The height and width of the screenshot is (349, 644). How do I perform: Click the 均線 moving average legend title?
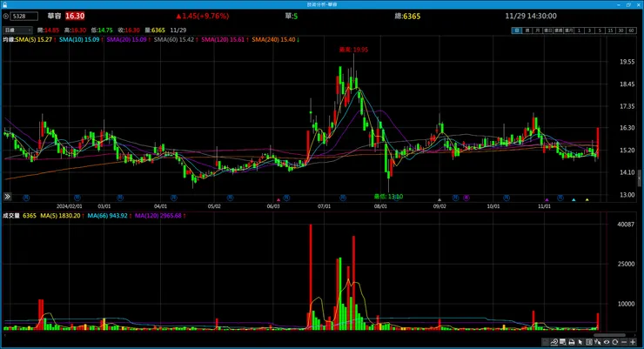9,40
